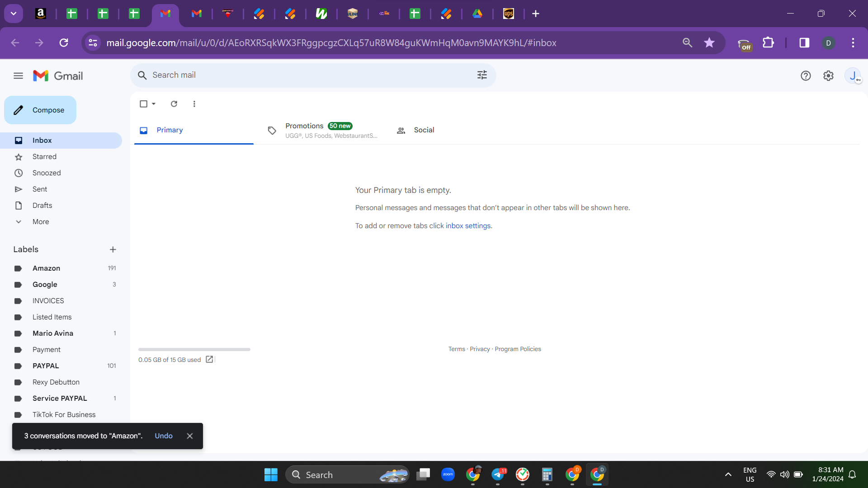Click the storage usage progress bar
This screenshot has height=488, width=868.
click(194, 349)
